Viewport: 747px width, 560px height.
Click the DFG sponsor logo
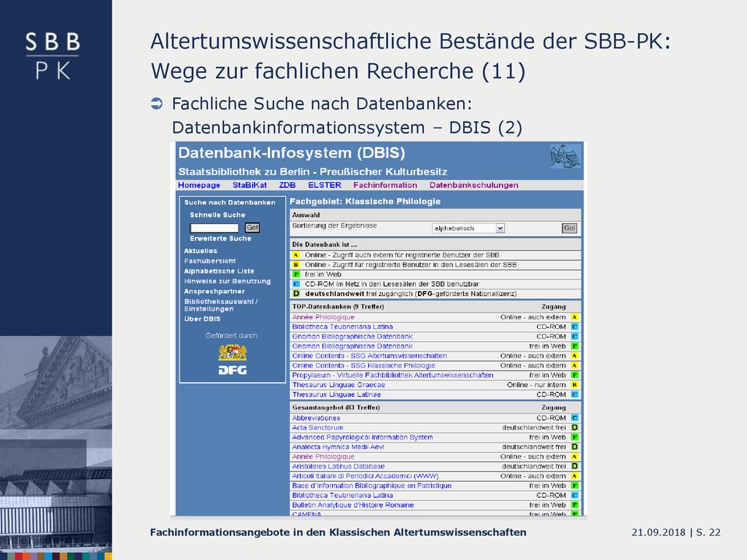tap(233, 370)
